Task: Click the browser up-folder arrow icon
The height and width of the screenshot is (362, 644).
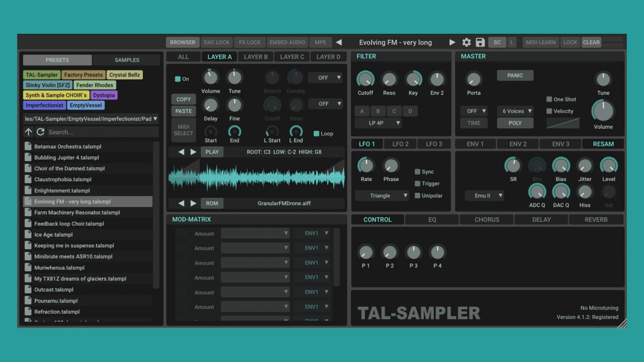Action: pyautogui.click(x=28, y=132)
